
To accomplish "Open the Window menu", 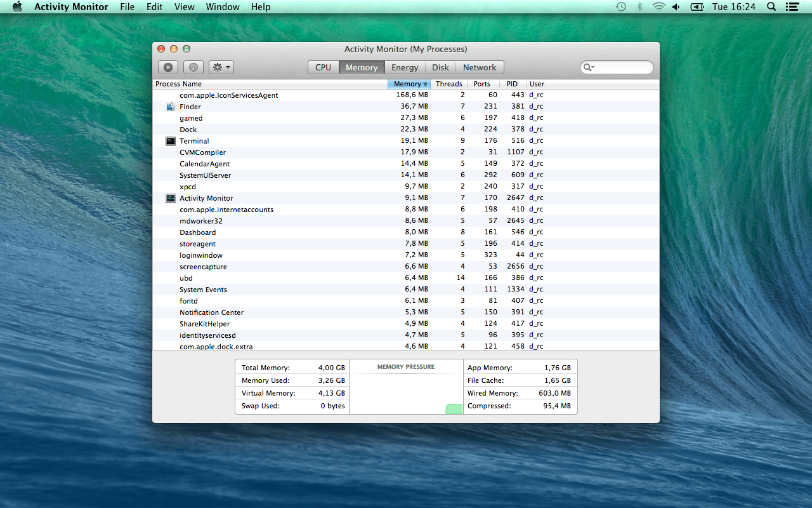I will (x=223, y=7).
